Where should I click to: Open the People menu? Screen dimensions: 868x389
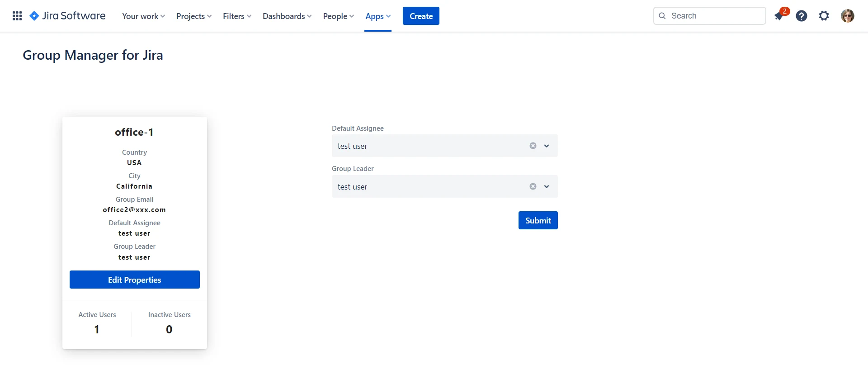[339, 16]
